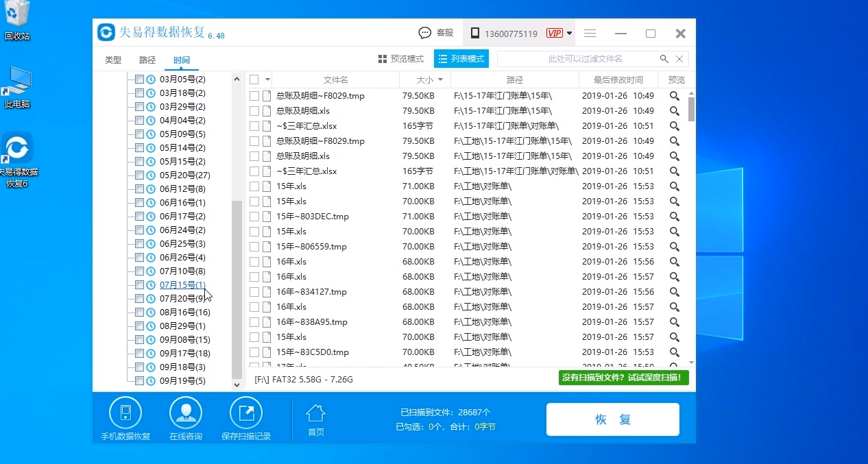Check the box for 07月15号(1)
The height and width of the screenshot is (464, 868).
(x=139, y=285)
